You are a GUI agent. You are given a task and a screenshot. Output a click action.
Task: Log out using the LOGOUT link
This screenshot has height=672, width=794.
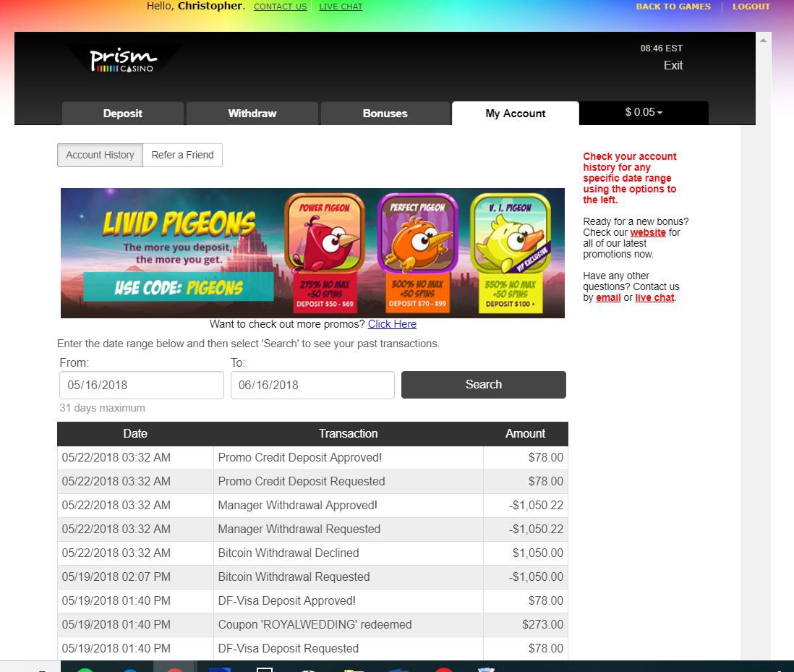[x=751, y=7]
